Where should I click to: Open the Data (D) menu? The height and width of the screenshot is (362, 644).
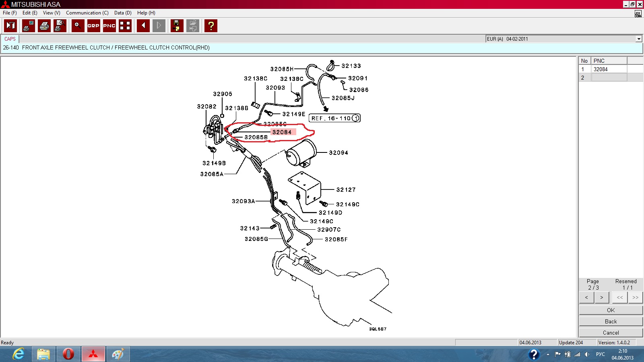point(123,13)
